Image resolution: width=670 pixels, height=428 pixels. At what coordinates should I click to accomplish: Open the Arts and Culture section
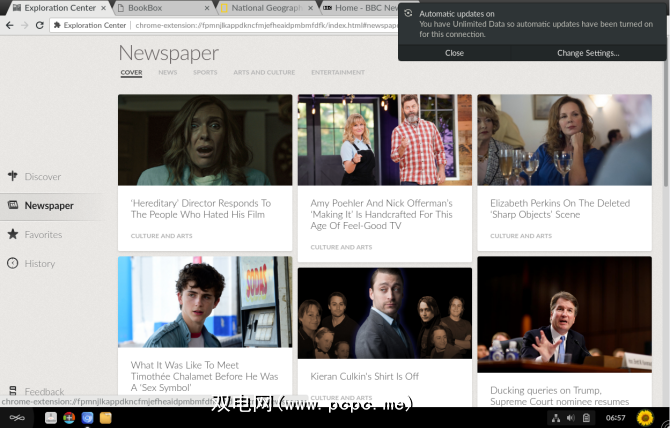tap(264, 72)
